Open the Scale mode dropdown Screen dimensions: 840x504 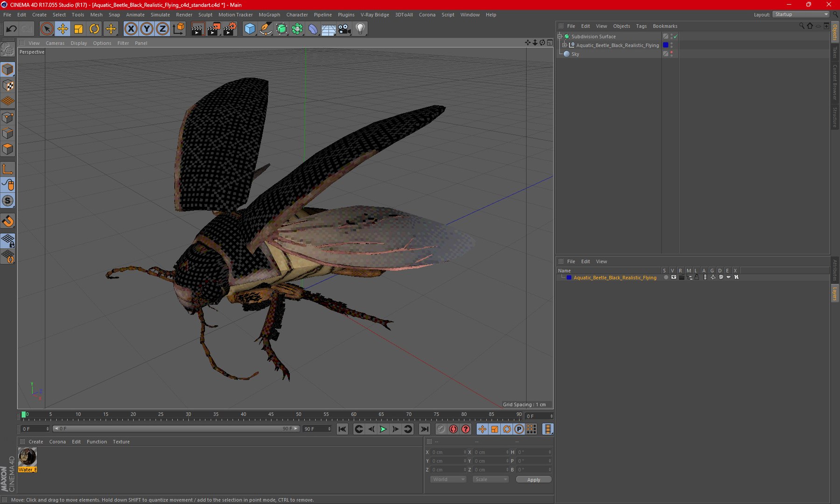point(490,479)
